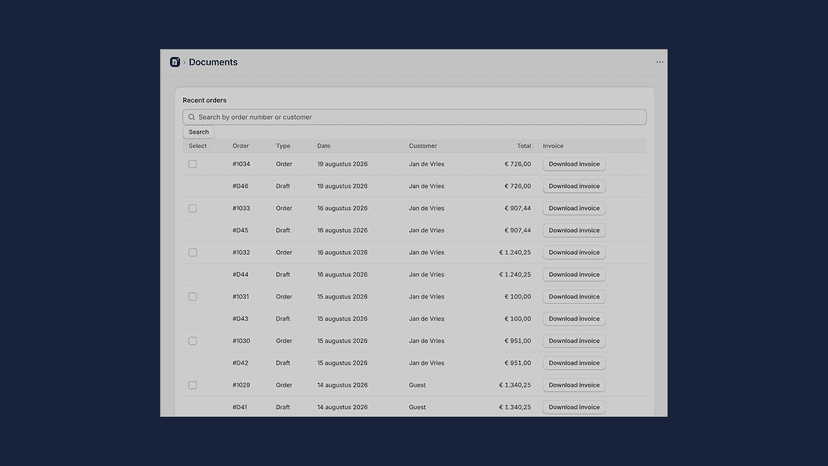This screenshot has height=466, width=828.
Task: Check the box for order #1031
Action: coord(193,297)
